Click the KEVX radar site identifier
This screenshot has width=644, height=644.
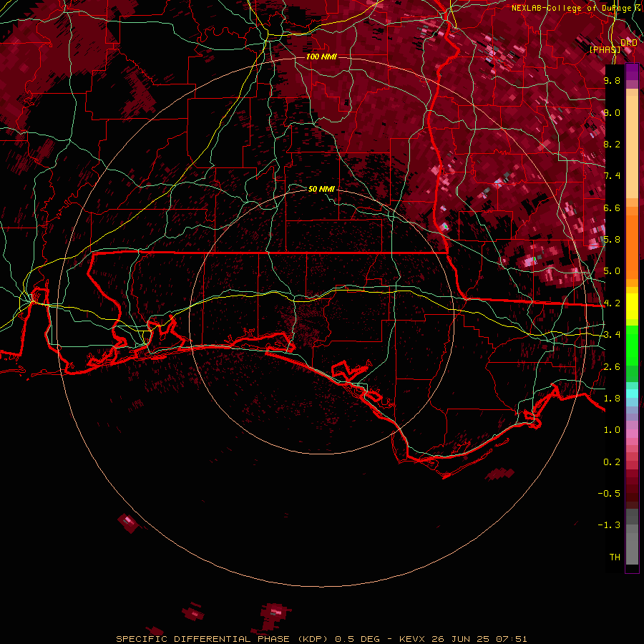(413, 639)
